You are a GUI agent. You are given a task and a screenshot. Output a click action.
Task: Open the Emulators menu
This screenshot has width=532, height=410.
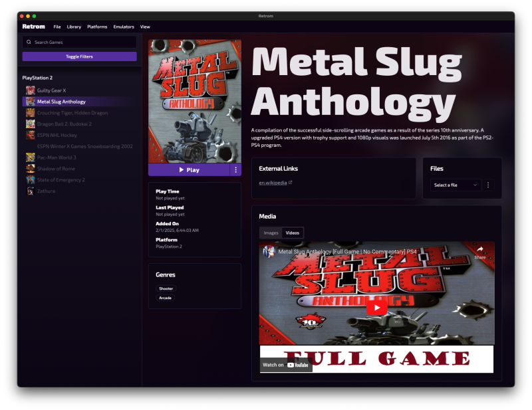tap(124, 27)
